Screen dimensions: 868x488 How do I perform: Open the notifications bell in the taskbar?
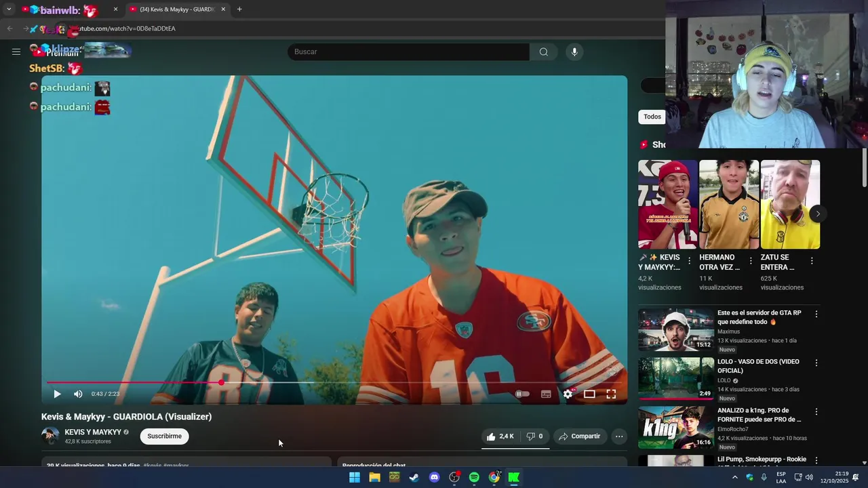(x=856, y=477)
